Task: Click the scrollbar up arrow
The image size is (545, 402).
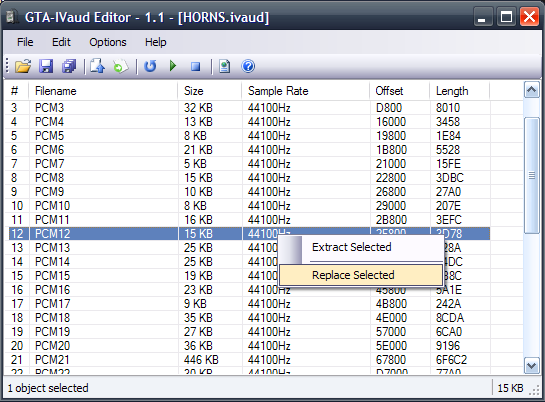Action: pos(531,90)
